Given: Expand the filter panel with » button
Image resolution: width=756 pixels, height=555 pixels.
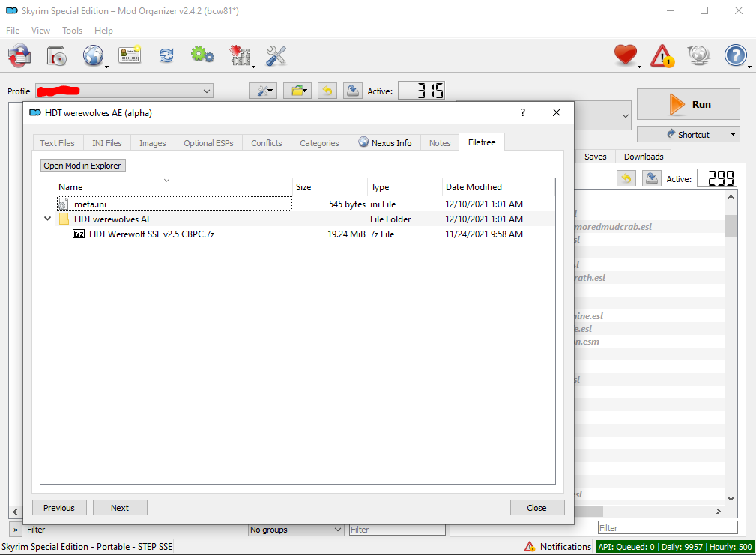Looking at the screenshot, I should point(16,530).
